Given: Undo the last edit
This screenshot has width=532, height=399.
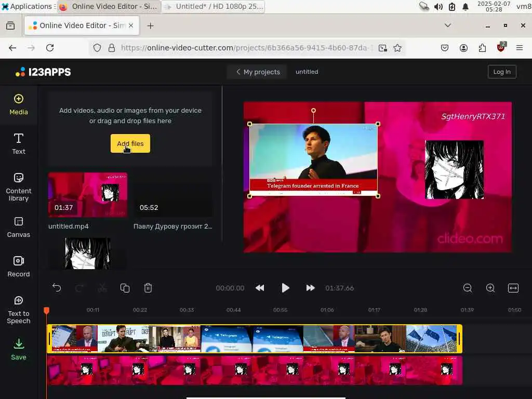Looking at the screenshot, I should click(x=57, y=288).
